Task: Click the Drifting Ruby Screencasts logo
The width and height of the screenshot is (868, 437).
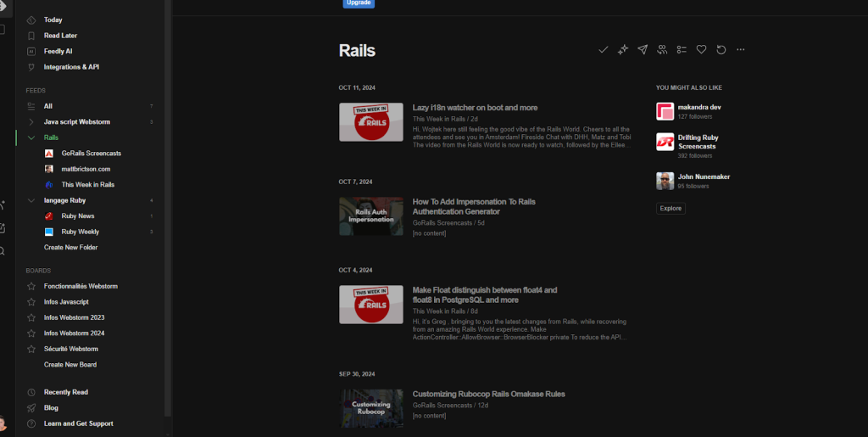Action: 665,142
